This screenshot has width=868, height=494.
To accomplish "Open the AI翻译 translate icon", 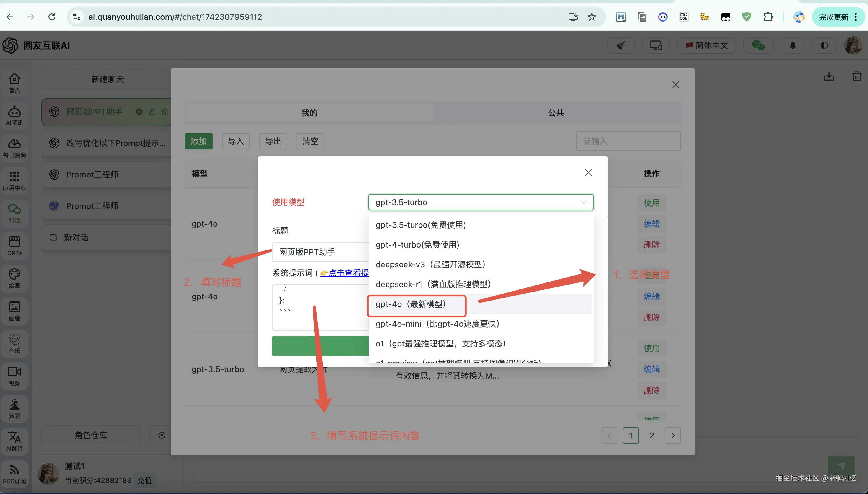I will tap(14, 441).
